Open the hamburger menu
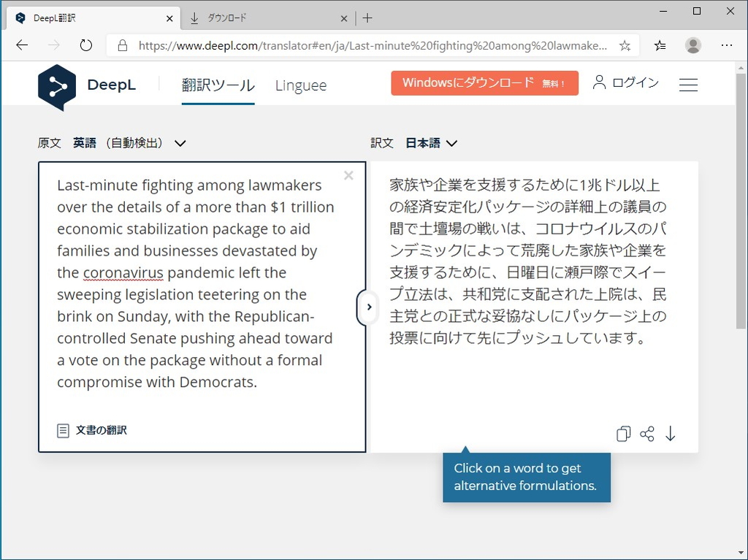Viewport: 748px width, 560px height. 688,84
